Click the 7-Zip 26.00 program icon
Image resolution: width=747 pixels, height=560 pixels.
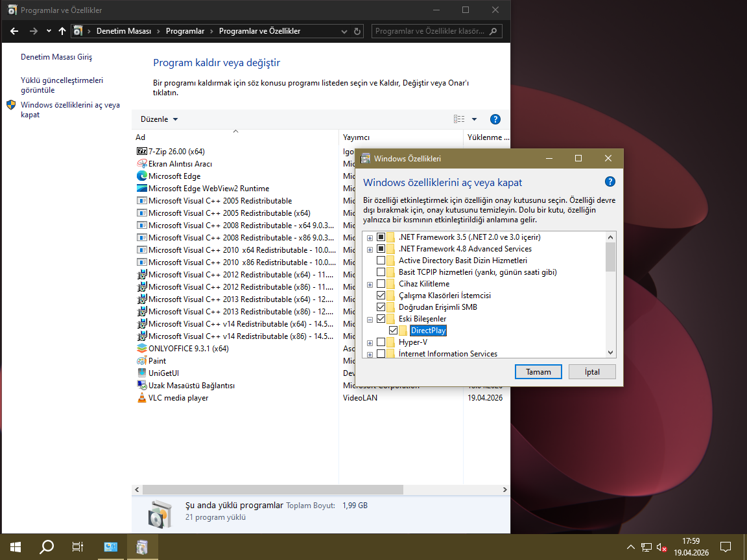point(142,152)
